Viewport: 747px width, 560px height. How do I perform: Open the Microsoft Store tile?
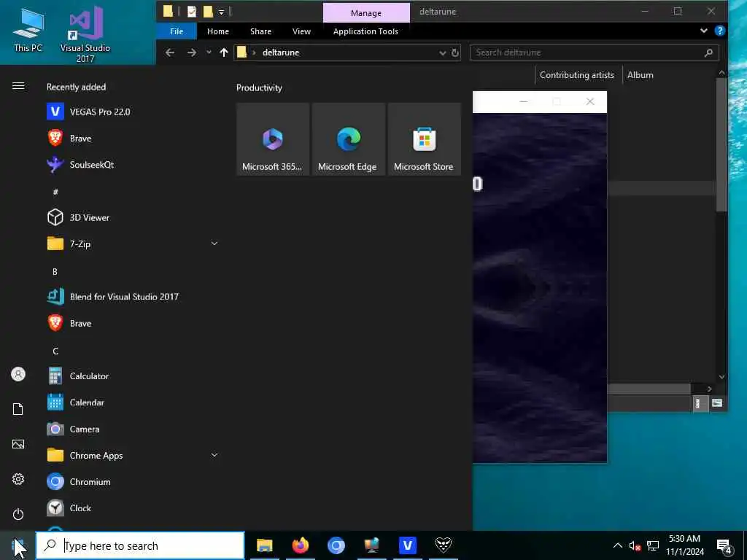point(424,139)
